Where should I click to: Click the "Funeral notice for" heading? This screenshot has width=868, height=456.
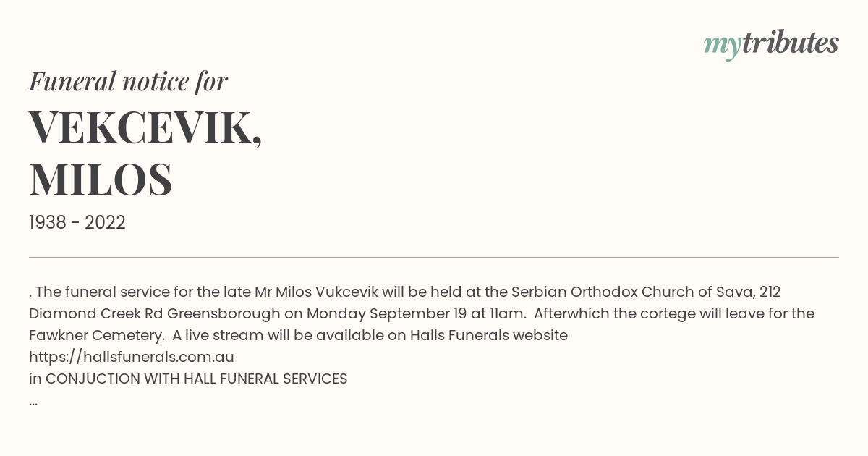128,81
